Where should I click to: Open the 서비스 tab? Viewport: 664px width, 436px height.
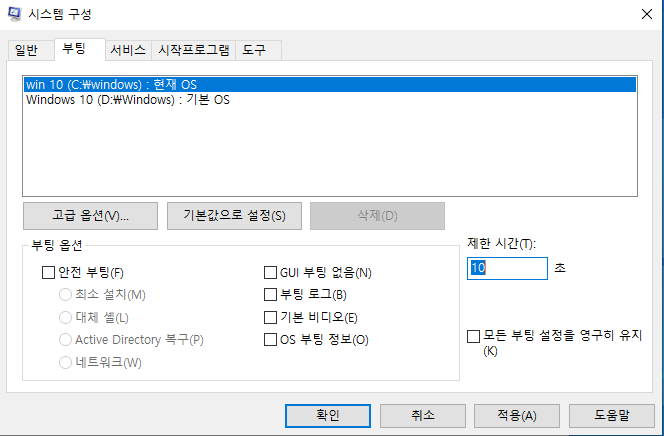click(128, 50)
